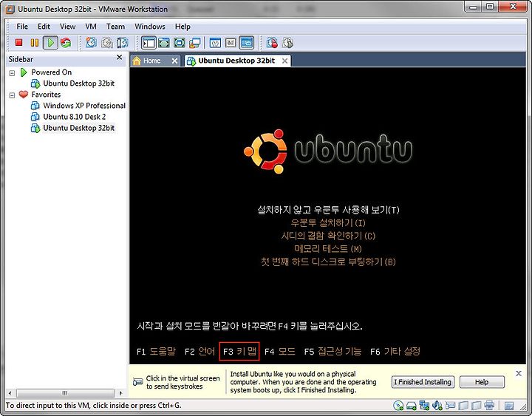
Task: Select '우분투 설치하기 (I)' boot option
Action: pos(328,223)
